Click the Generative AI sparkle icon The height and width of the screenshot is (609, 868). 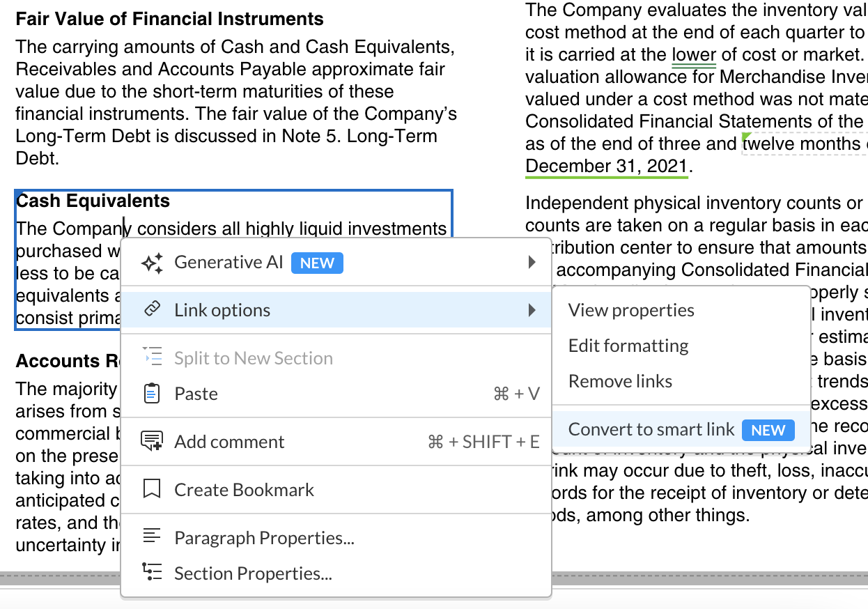152,263
